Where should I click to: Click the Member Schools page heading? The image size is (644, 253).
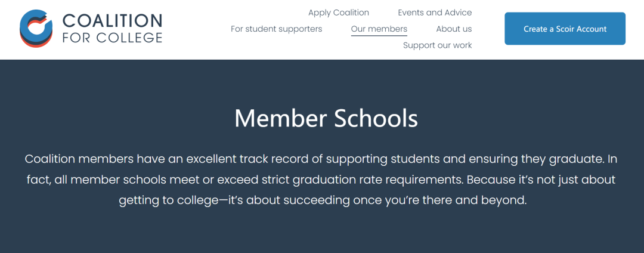click(326, 118)
